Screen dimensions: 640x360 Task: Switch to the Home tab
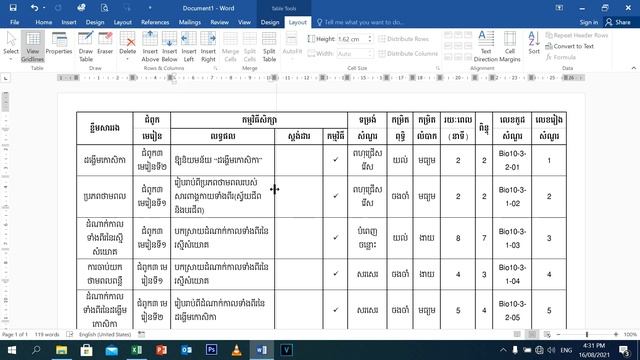[x=43, y=22]
